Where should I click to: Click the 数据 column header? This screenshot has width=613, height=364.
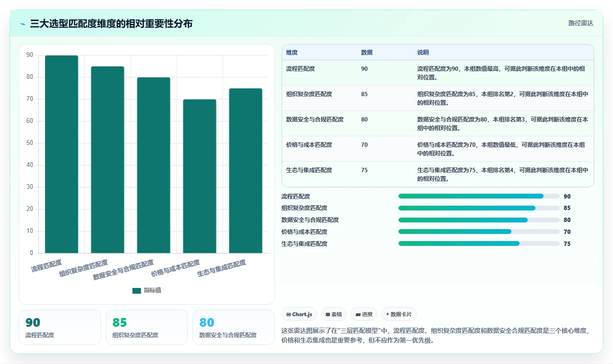click(367, 52)
